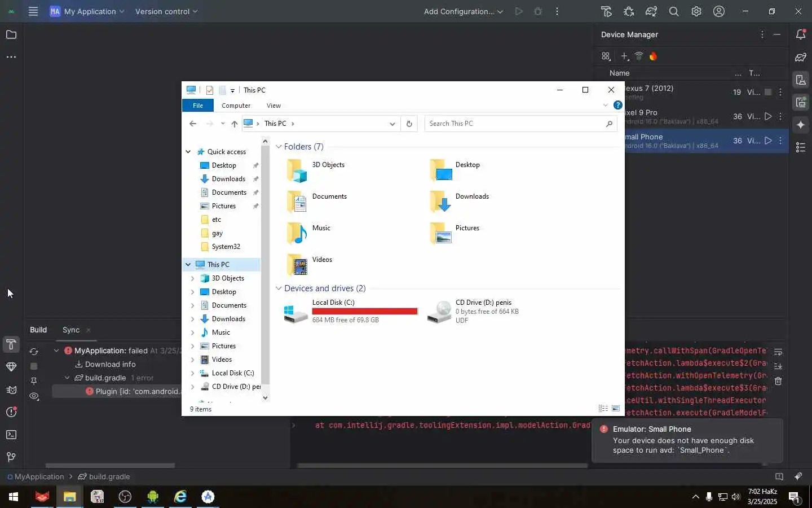Screen dimensions: 812x508
Task: Click the Pair devices using Wi-Fi icon
Action: (x=639, y=56)
